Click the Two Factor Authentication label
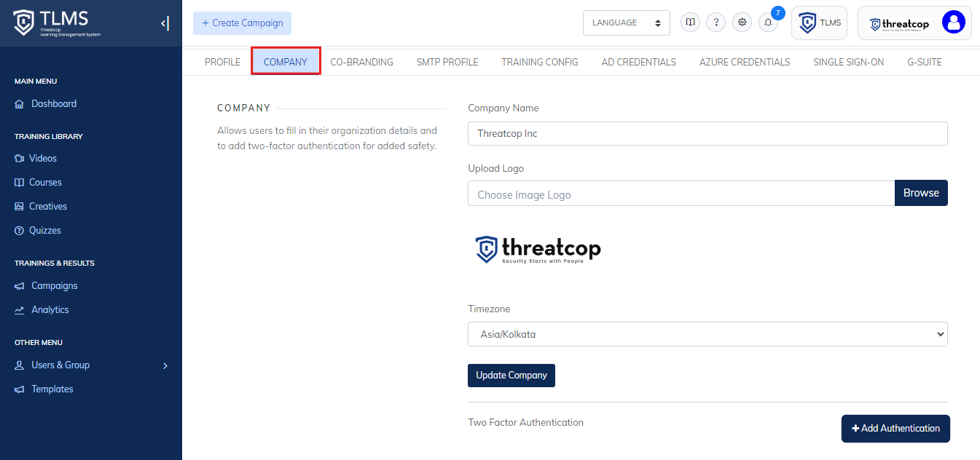Image resolution: width=980 pixels, height=460 pixels. click(x=525, y=422)
